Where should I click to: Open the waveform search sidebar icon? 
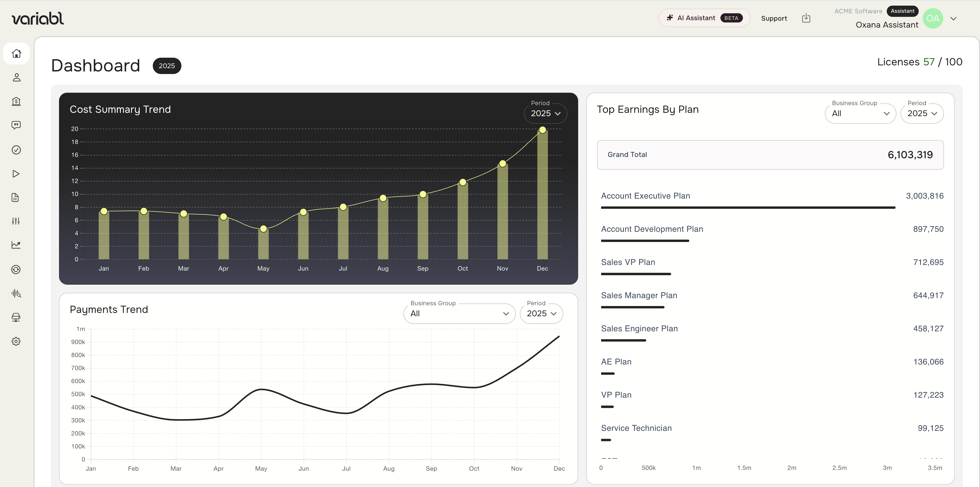tap(16, 294)
